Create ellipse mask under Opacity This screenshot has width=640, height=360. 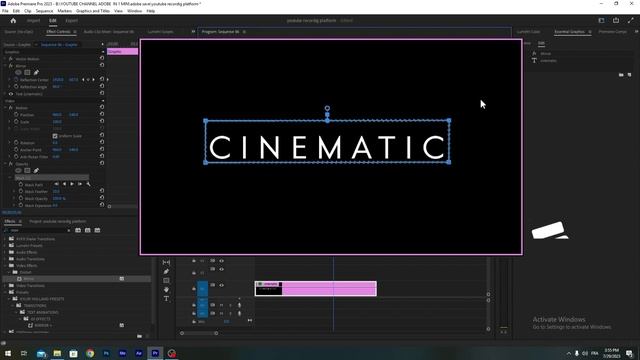18,171
